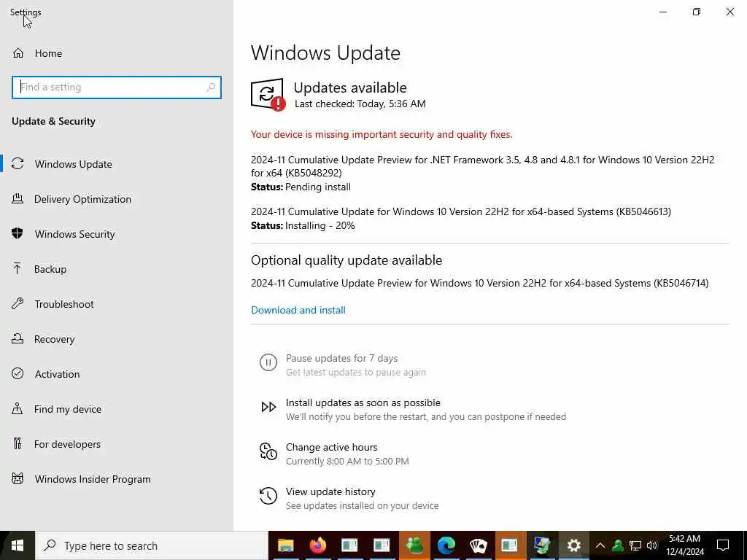Click the green user tray icon

pyautogui.click(x=618, y=545)
